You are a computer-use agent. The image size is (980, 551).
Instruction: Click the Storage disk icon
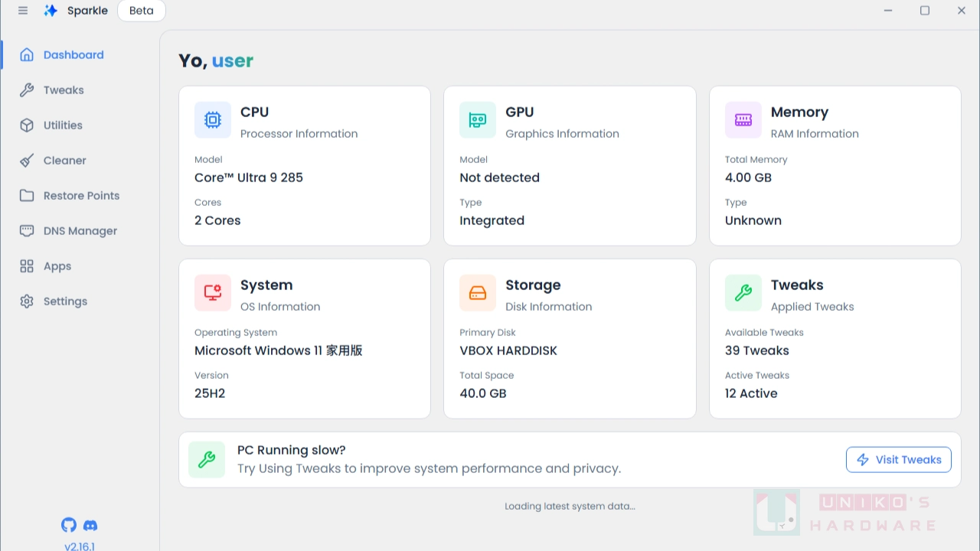pyautogui.click(x=478, y=293)
